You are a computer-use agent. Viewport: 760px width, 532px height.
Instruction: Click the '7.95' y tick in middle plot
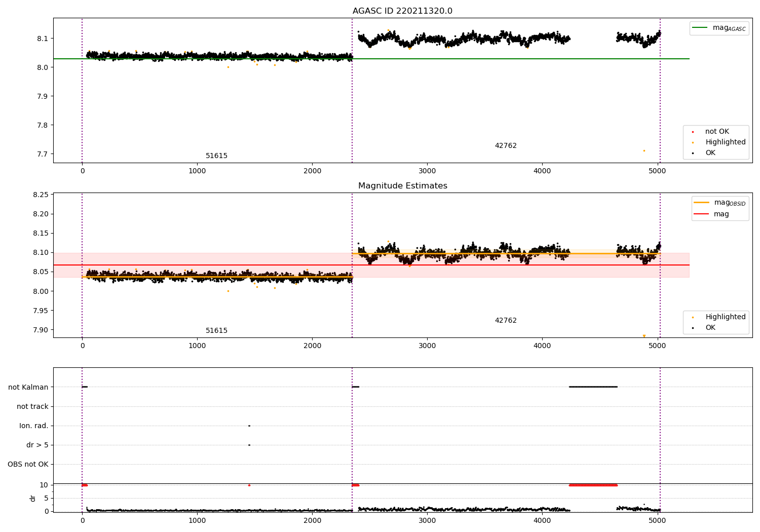point(40,311)
